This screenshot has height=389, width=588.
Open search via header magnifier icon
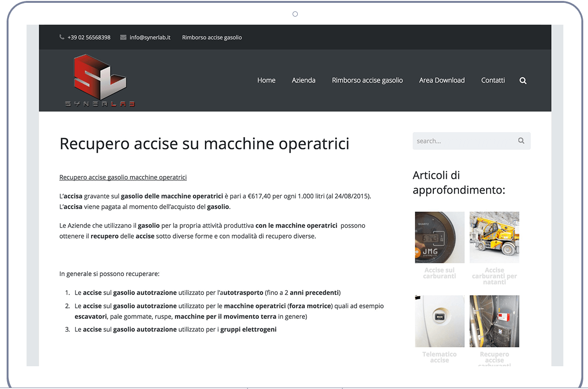pyautogui.click(x=523, y=81)
